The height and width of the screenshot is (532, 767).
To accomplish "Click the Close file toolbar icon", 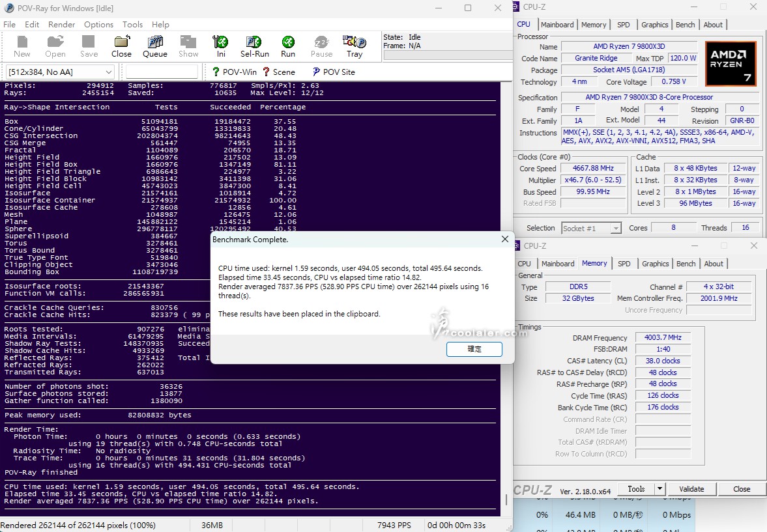I will pos(121,46).
